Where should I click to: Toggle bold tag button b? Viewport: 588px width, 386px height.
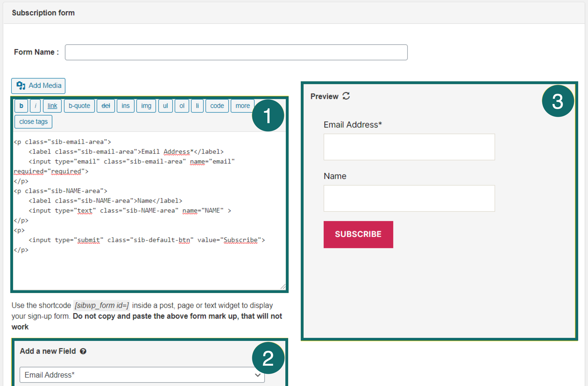pyautogui.click(x=21, y=106)
